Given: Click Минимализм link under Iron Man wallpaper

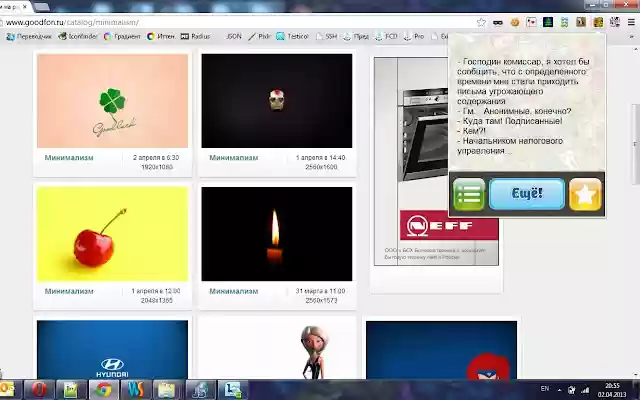Looking at the screenshot, I should tap(233, 158).
